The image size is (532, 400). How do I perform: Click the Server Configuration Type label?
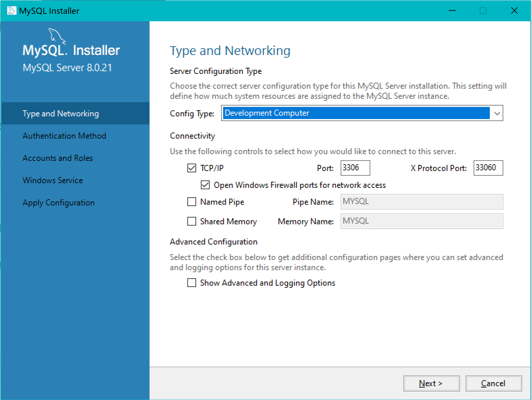tap(216, 71)
